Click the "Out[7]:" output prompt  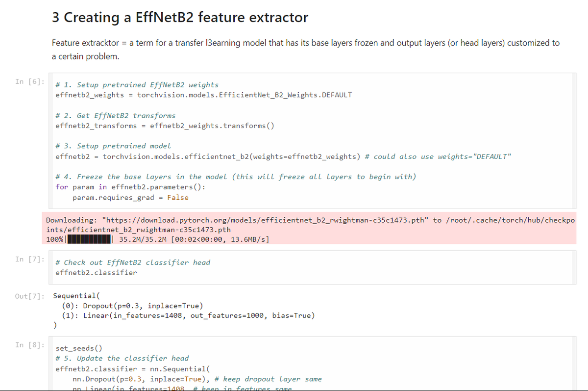tap(30, 296)
